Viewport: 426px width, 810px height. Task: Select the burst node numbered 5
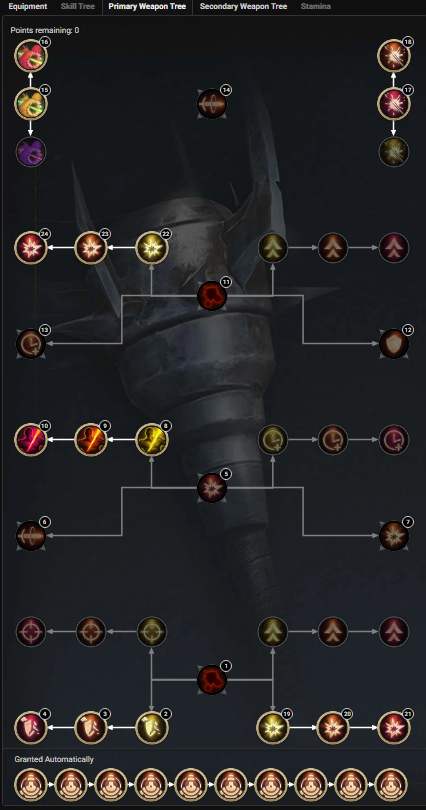(212, 488)
